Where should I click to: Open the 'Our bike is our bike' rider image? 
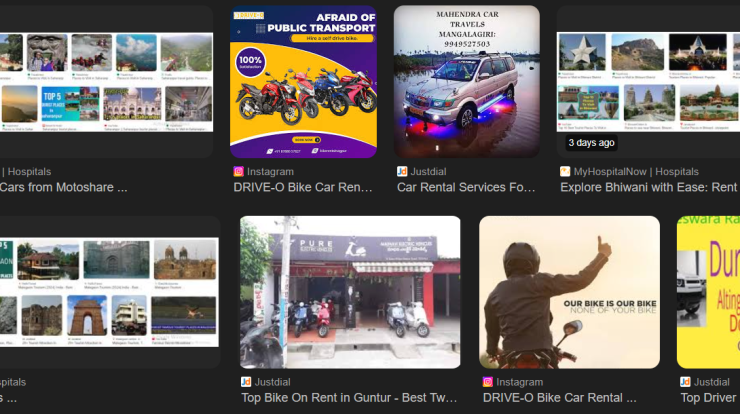[x=569, y=292]
